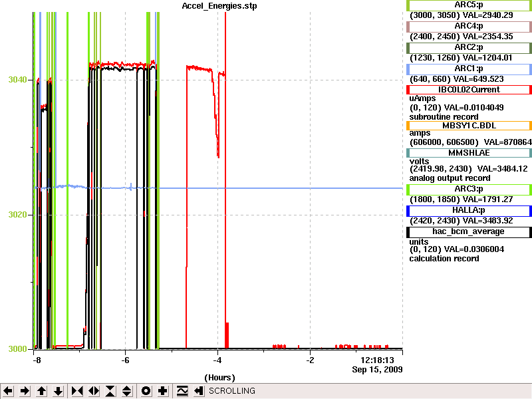532x399 pixels.
Task: Click the SCROLLING status text
Action: [x=231, y=391]
